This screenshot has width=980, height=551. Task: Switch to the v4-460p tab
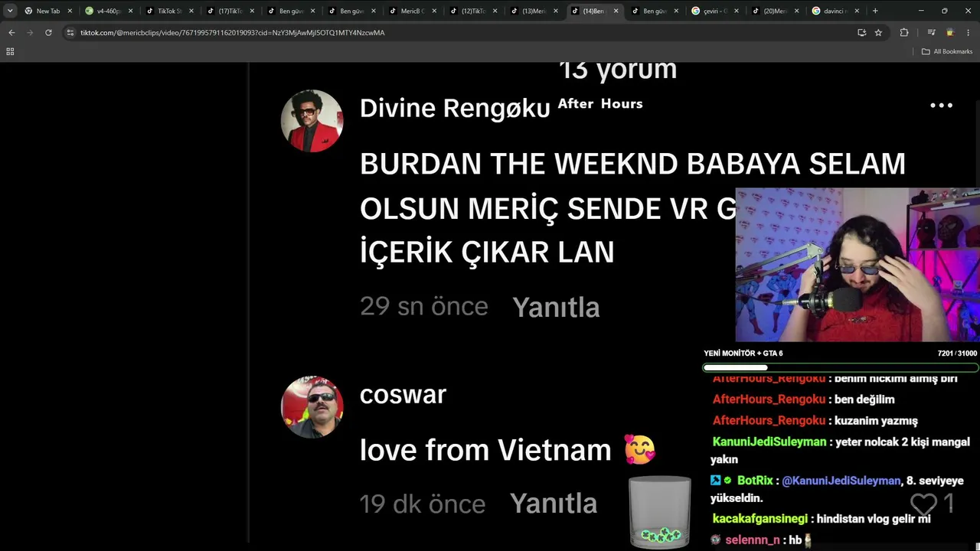pyautogui.click(x=109, y=11)
